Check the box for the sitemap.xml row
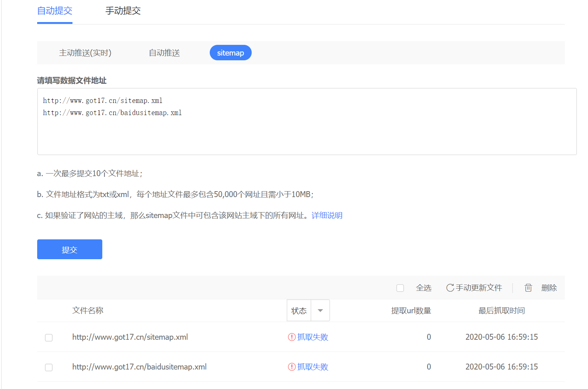588x389 pixels. click(x=49, y=338)
